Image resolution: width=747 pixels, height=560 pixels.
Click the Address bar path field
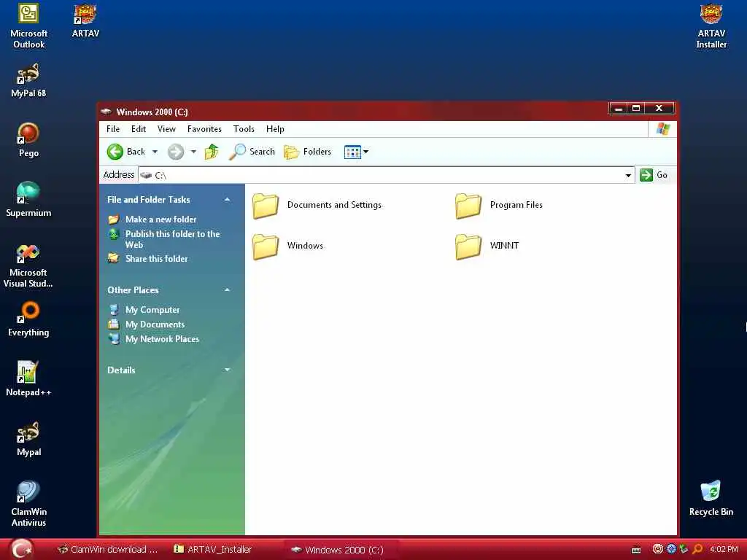tap(386, 175)
